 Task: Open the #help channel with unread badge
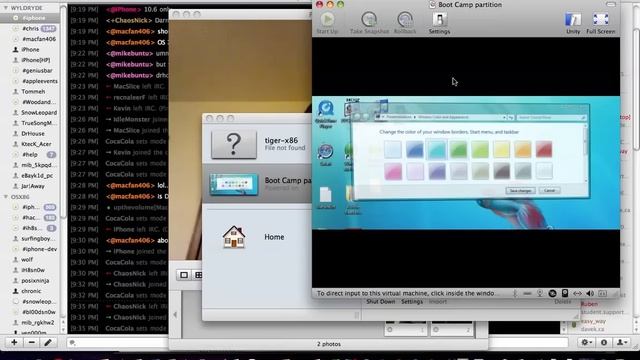(x=31, y=155)
